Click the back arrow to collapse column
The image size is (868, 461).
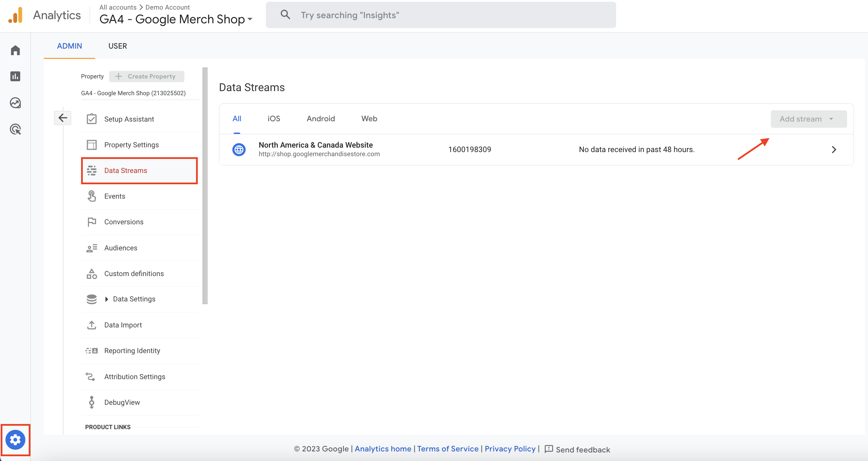(x=63, y=118)
